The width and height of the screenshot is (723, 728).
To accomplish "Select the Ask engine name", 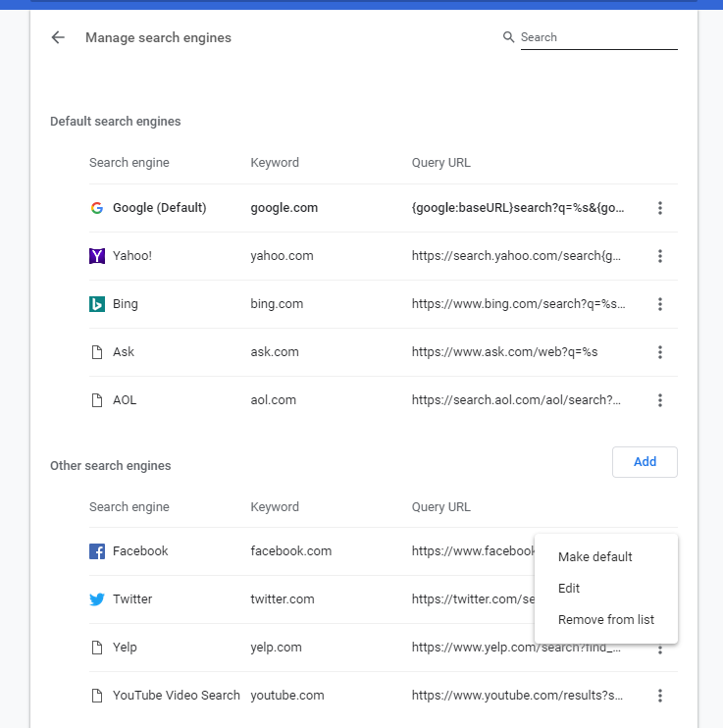I will click(x=124, y=352).
